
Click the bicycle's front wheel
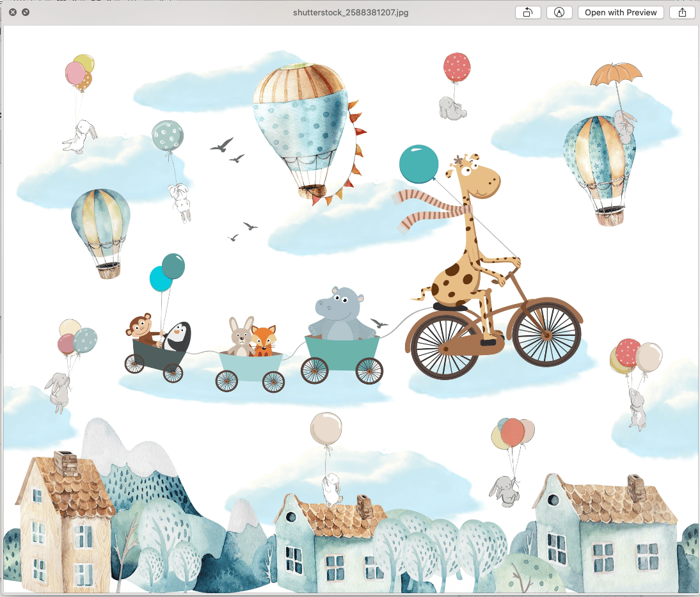pyautogui.click(x=546, y=333)
